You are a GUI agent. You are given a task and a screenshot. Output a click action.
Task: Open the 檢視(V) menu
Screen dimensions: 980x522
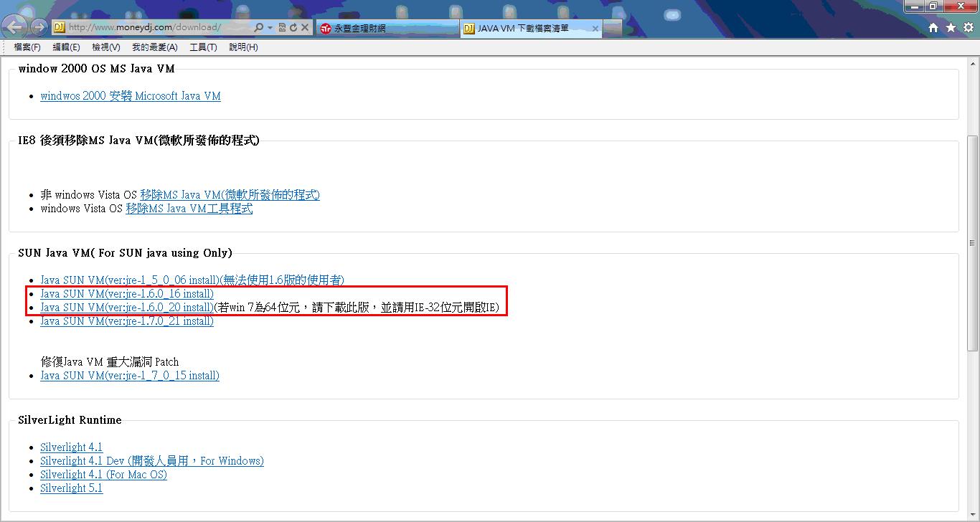tap(106, 47)
